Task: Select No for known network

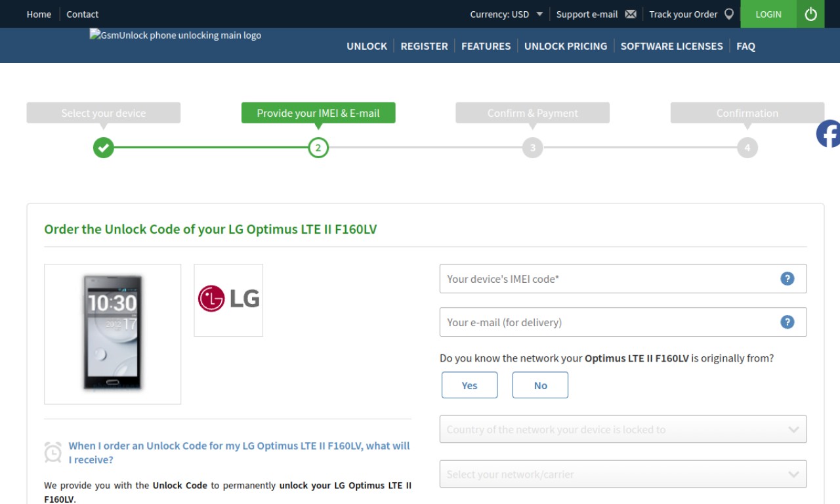Action: [x=540, y=385]
